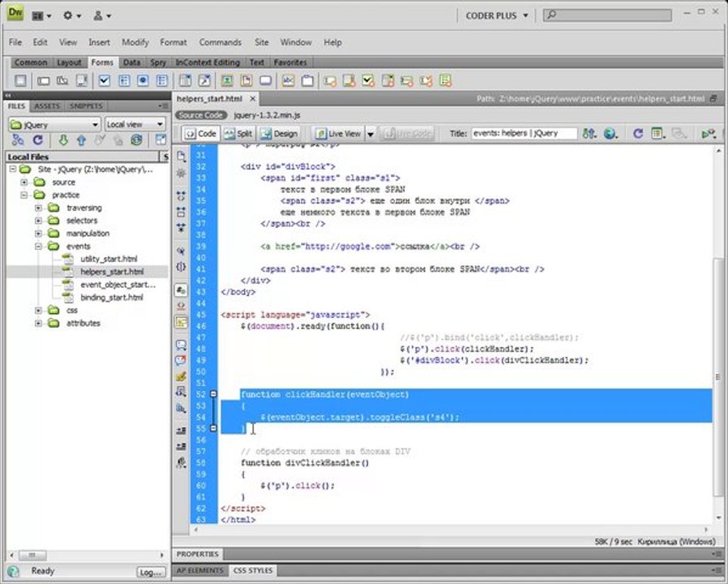Toggle Syntax Error Alerts in info bar
Viewport: 728px width, 584px height.
coord(181,321)
